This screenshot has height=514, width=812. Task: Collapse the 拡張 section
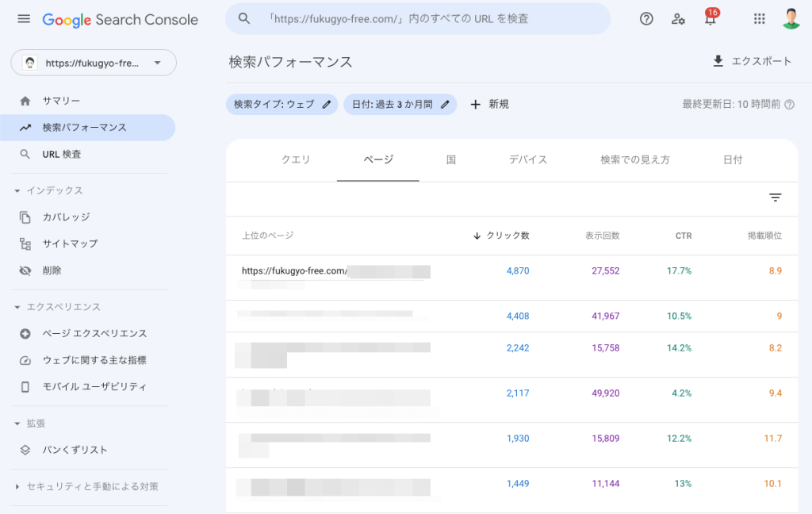pos(17,424)
